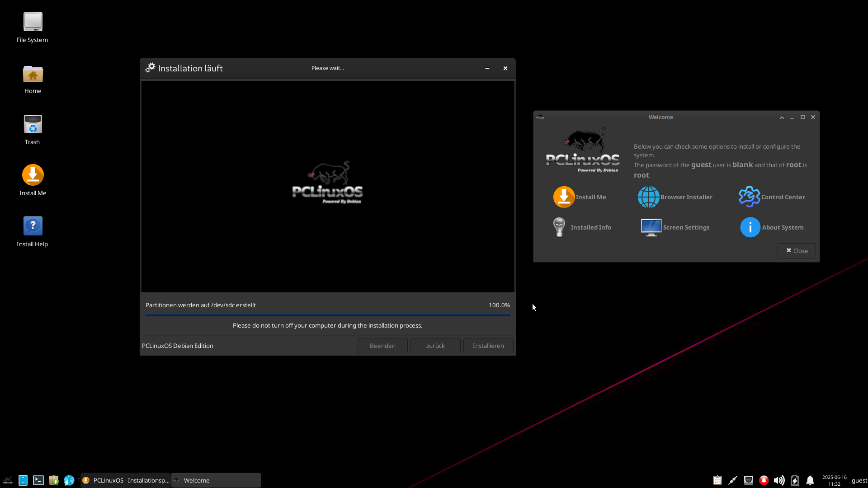The width and height of the screenshot is (868, 488).
Task: Click the Trash desktop icon
Action: pos(33,125)
